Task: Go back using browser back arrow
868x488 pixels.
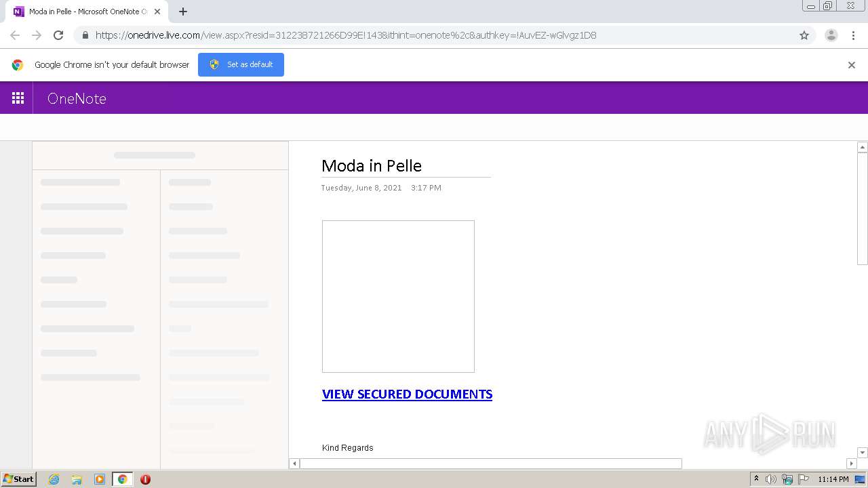Action: [15, 35]
